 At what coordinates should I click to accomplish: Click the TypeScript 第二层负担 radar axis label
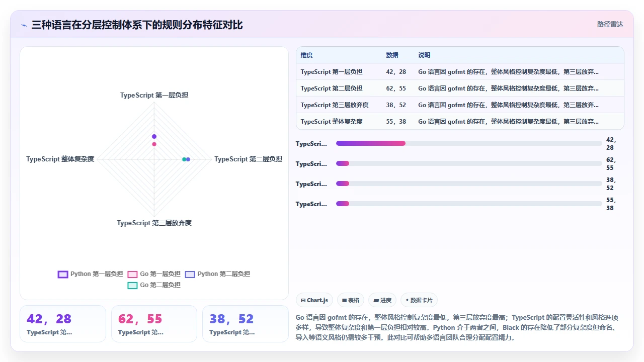point(249,159)
